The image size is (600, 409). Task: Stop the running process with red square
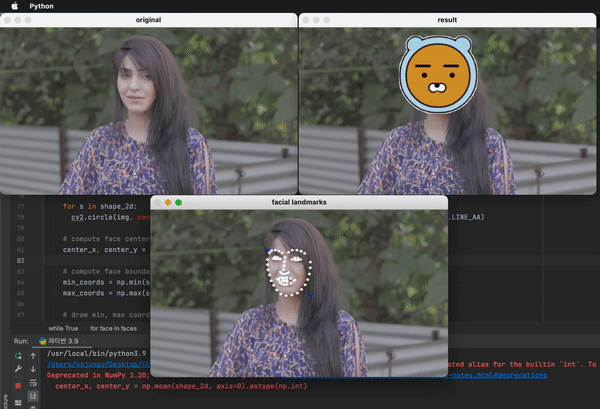(18, 385)
